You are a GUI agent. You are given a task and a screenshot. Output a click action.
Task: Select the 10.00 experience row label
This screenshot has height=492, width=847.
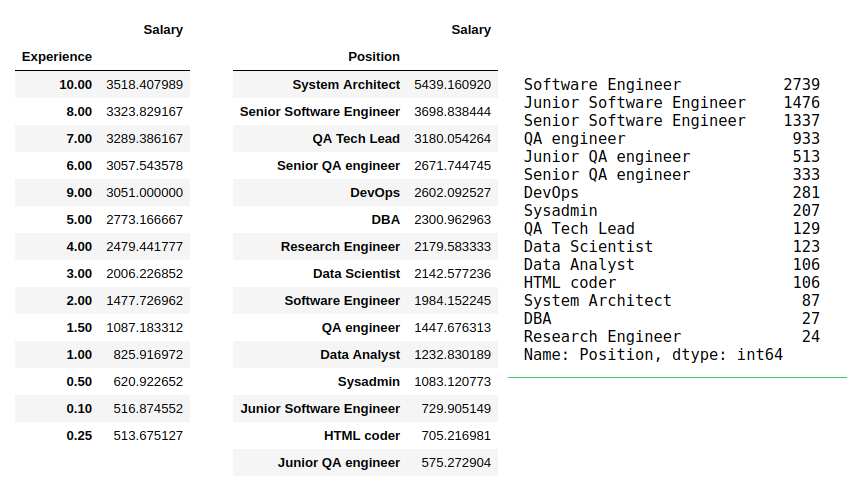75,85
